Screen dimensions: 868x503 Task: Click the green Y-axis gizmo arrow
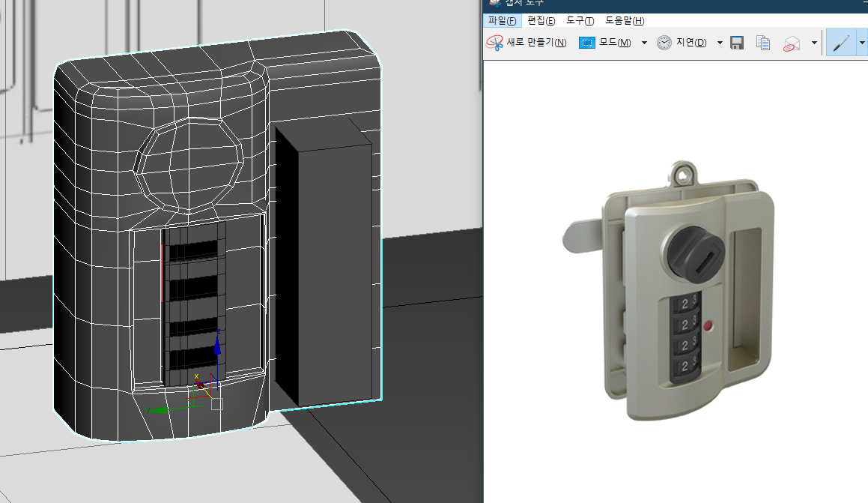157,410
